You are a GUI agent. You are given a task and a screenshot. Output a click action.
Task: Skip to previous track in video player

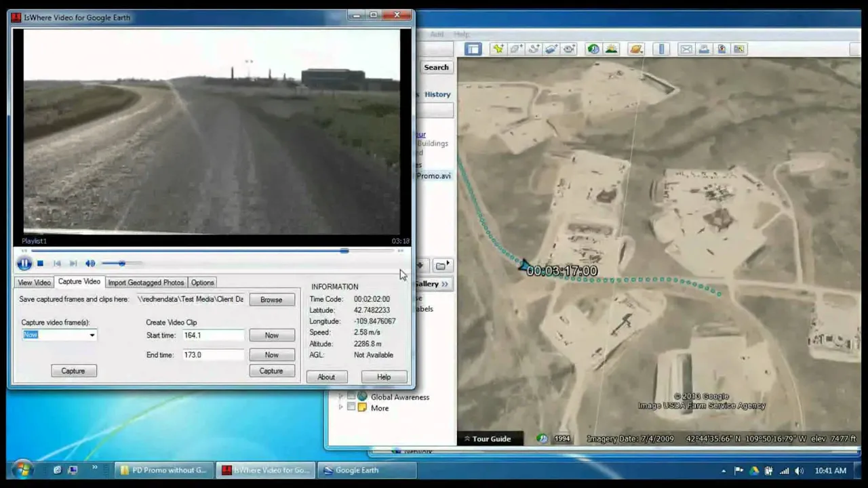pyautogui.click(x=57, y=264)
